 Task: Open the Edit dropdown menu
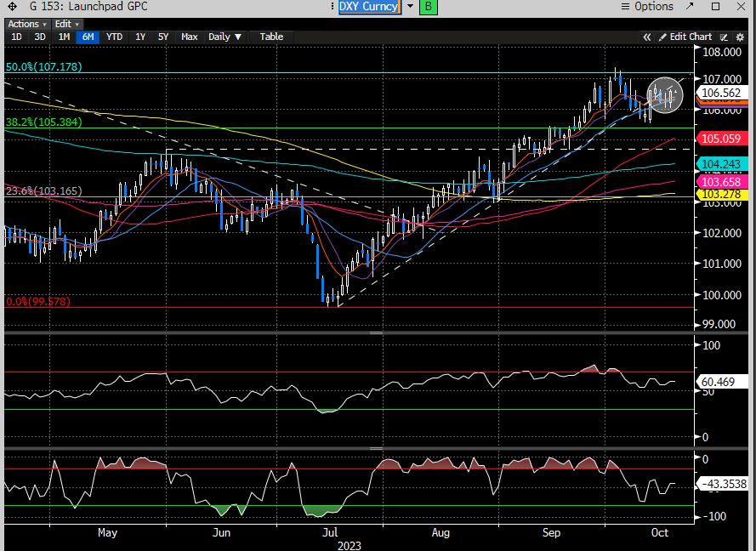tap(67, 24)
